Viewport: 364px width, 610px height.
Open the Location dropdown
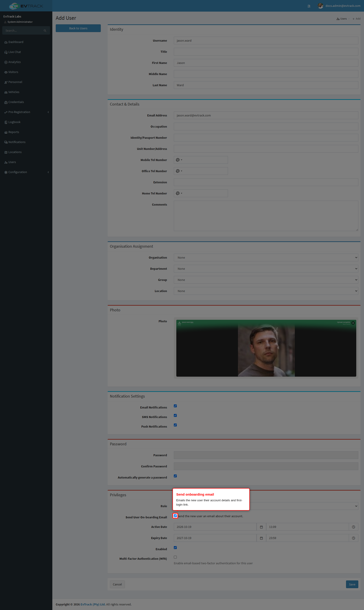[x=266, y=291]
